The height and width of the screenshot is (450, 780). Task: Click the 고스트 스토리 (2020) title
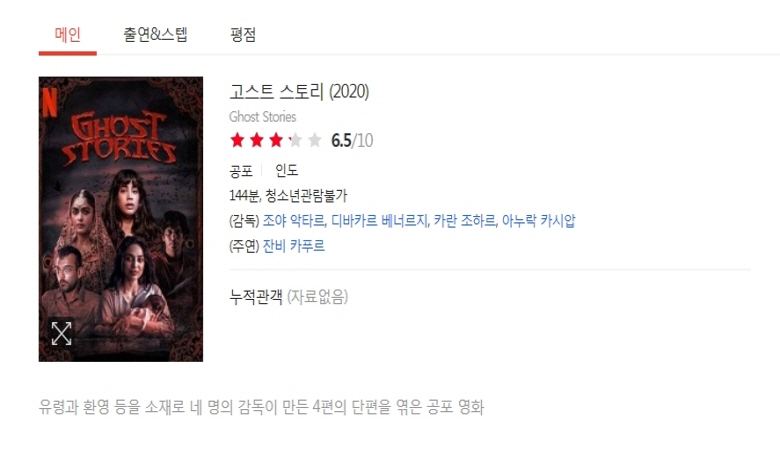coord(299,91)
